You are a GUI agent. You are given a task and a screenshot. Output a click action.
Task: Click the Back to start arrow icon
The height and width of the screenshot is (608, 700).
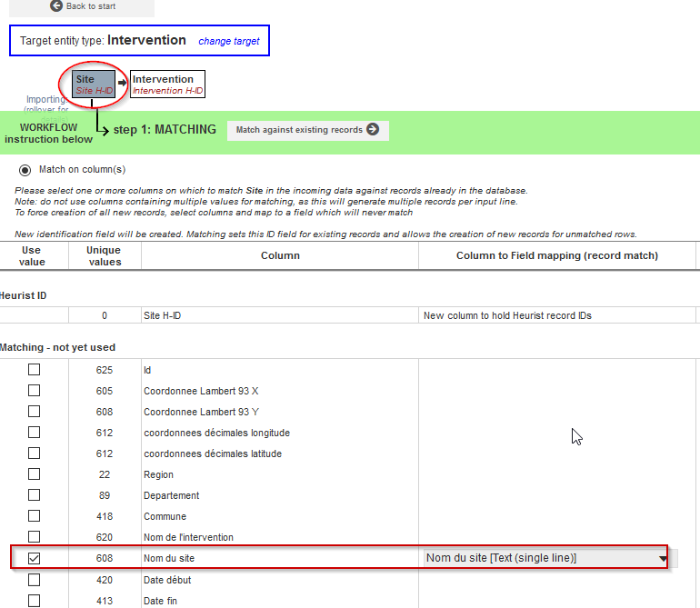[x=56, y=6]
